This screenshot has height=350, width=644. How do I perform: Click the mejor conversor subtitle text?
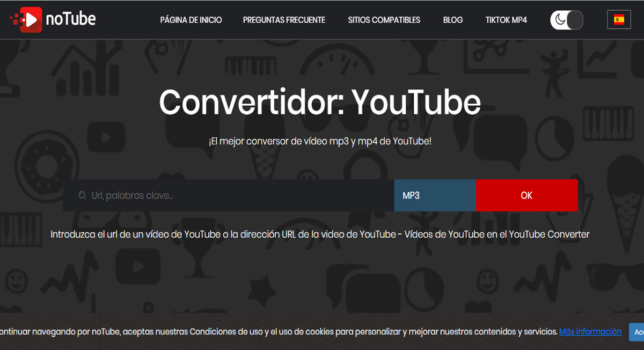coord(320,142)
